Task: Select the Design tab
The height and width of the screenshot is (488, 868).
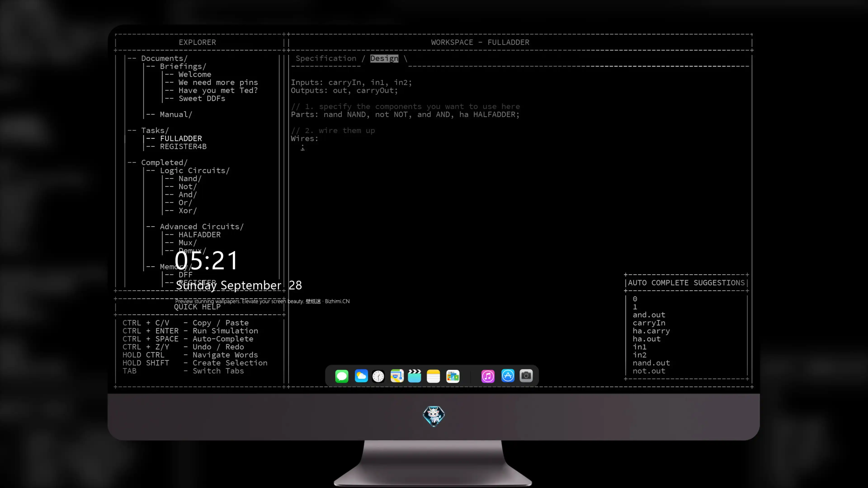Action: [384, 58]
